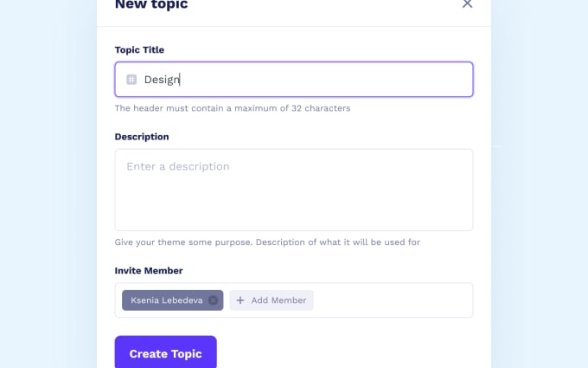Click the dimmed backdrop right of dialog
This screenshot has width=588, height=368.
pyautogui.click(x=540, y=184)
